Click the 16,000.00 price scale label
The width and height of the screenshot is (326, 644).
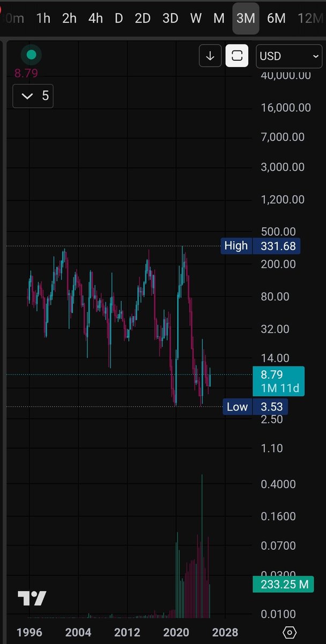click(x=286, y=108)
